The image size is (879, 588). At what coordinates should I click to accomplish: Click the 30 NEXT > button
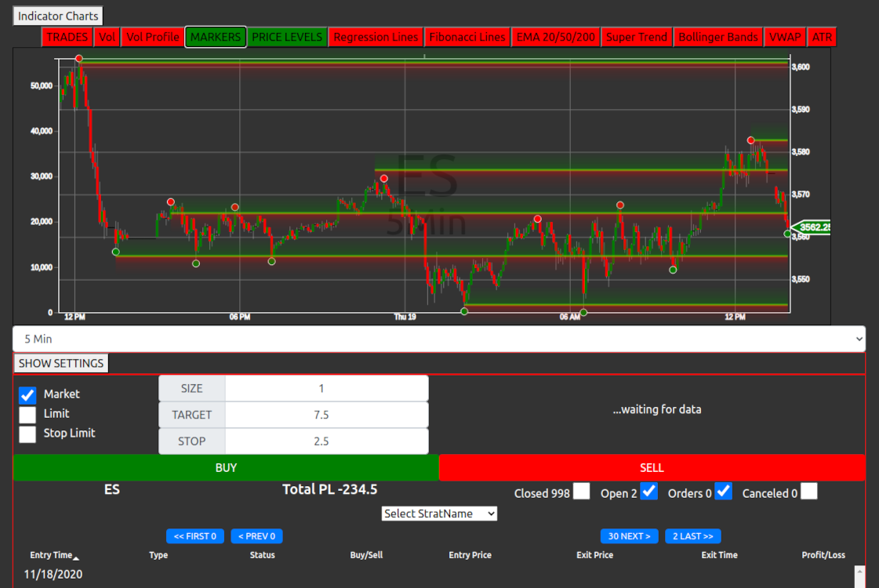[x=629, y=536]
